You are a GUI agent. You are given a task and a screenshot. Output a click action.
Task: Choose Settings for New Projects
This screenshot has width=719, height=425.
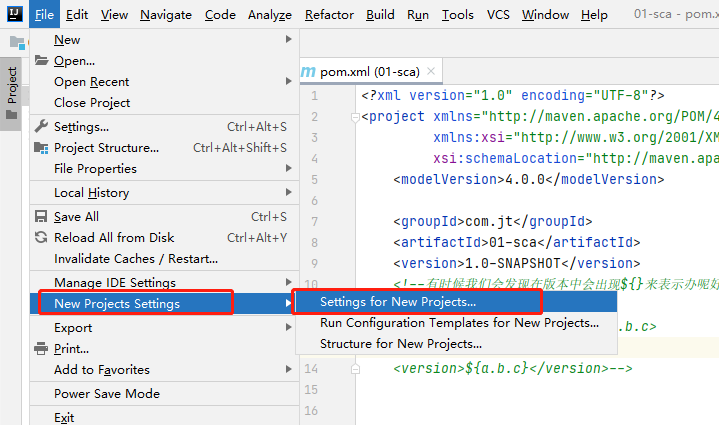click(456, 302)
